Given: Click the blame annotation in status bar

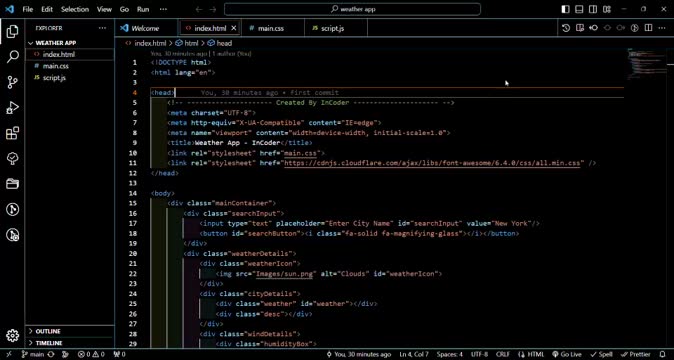Looking at the screenshot, I should pyautogui.click(x=358, y=354).
